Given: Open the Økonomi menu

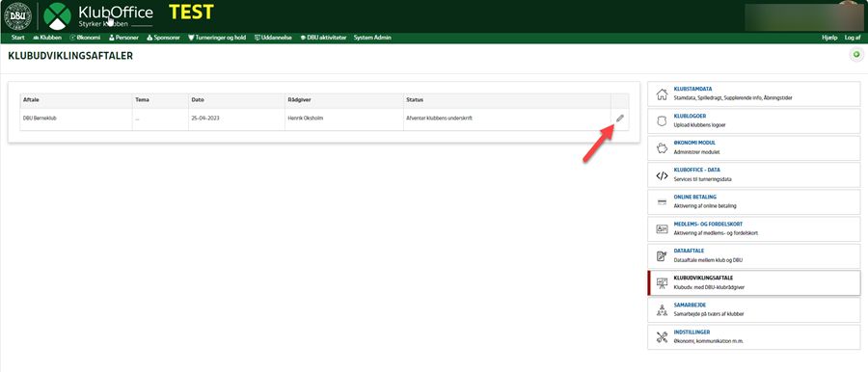Looking at the screenshot, I should click(85, 38).
